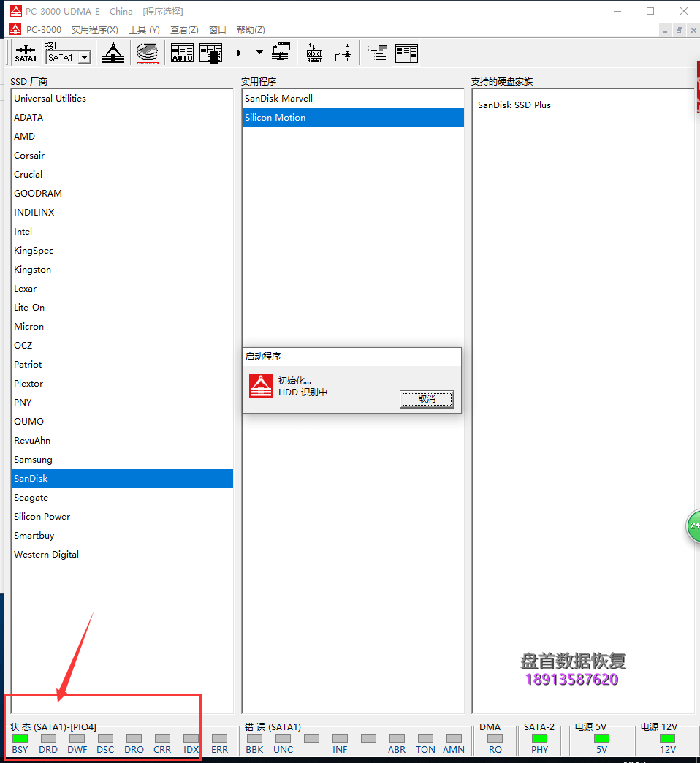700x763 pixels.
Task: Select OCZ in the vendor list
Action: (x=122, y=345)
